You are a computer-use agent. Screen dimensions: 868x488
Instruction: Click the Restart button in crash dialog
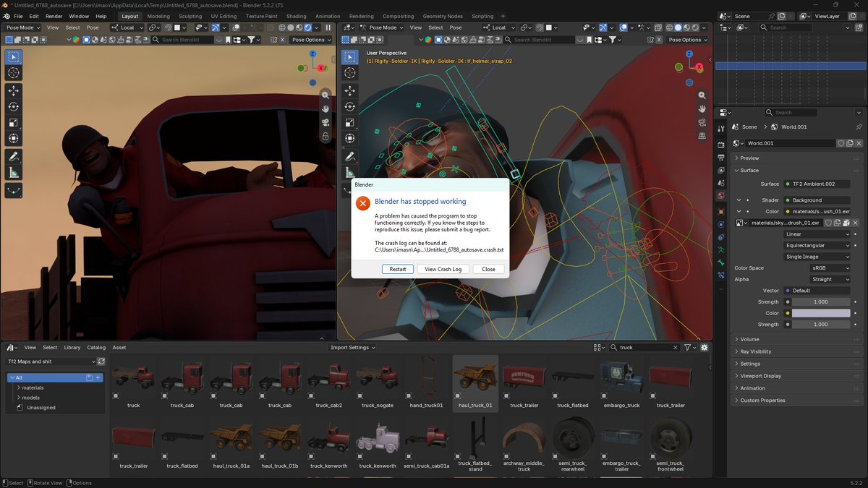pyautogui.click(x=398, y=269)
